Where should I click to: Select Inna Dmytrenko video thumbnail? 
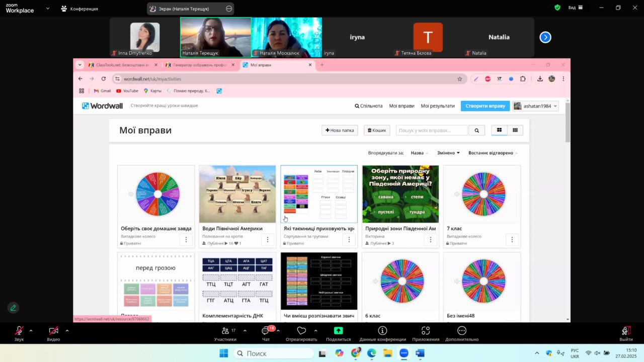145,37
